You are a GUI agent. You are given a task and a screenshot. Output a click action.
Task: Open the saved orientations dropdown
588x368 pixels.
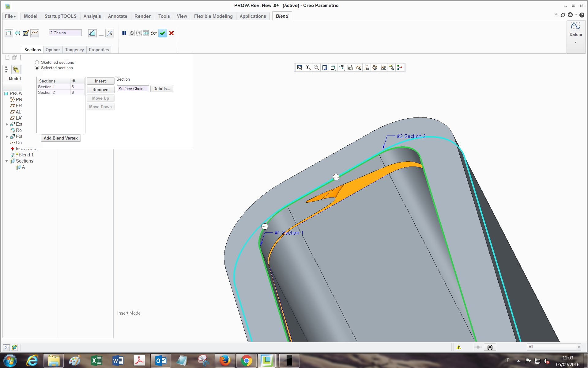click(x=341, y=67)
